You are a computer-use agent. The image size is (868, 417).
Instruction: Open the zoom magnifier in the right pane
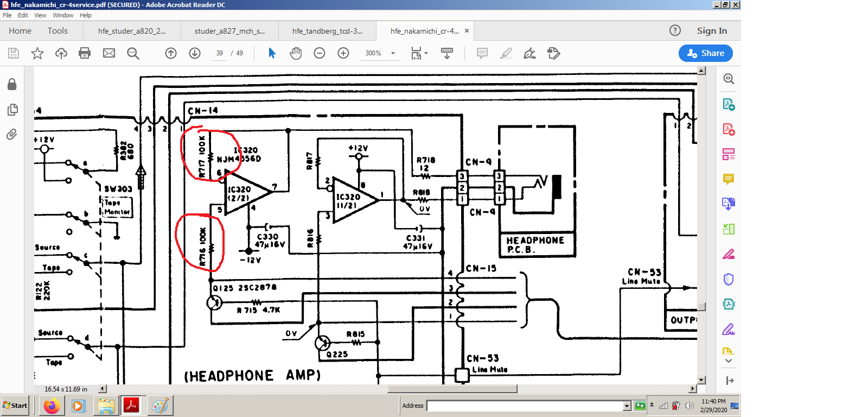point(729,79)
